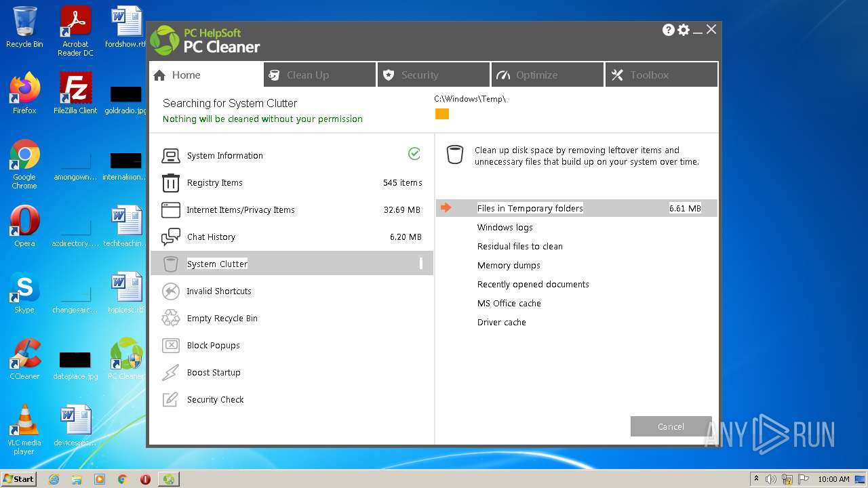The height and width of the screenshot is (488, 868).
Task: Select the Empty Recycle Bin recycle icon
Action: 170,319
